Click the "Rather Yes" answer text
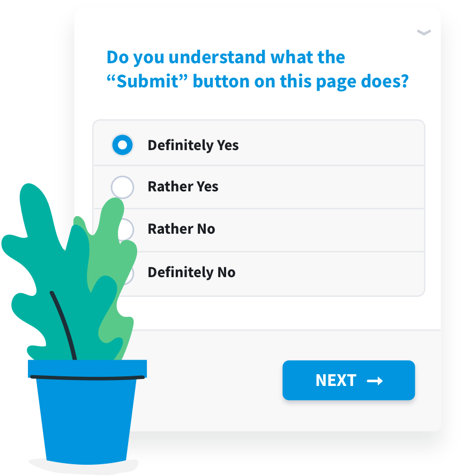This screenshot has height=476, width=463. pos(183,187)
